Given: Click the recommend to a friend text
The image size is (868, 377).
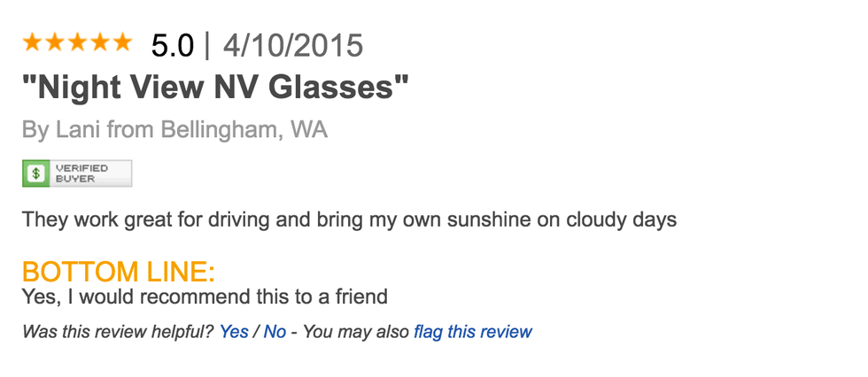Looking at the screenshot, I should point(205,296).
